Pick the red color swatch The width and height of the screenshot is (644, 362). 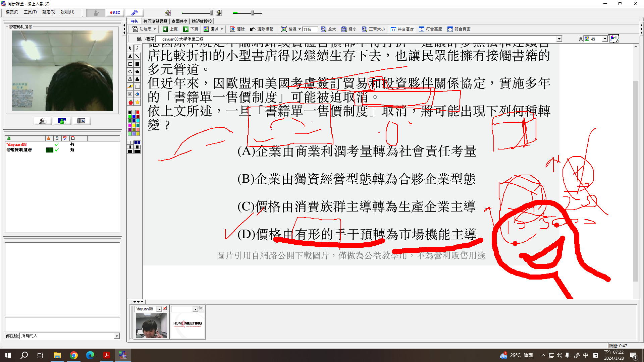click(138, 112)
